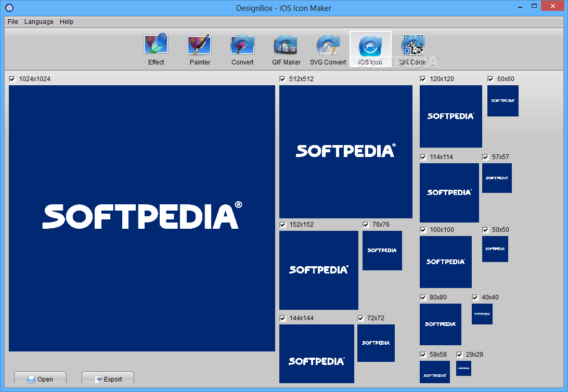Open the QR Code tool
The width and height of the screenshot is (568, 392).
(x=412, y=49)
